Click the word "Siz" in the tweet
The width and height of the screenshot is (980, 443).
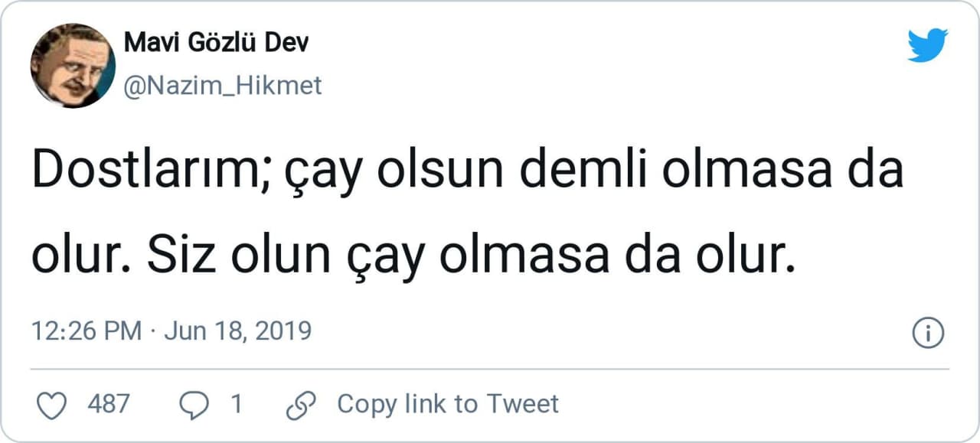pos(175,259)
